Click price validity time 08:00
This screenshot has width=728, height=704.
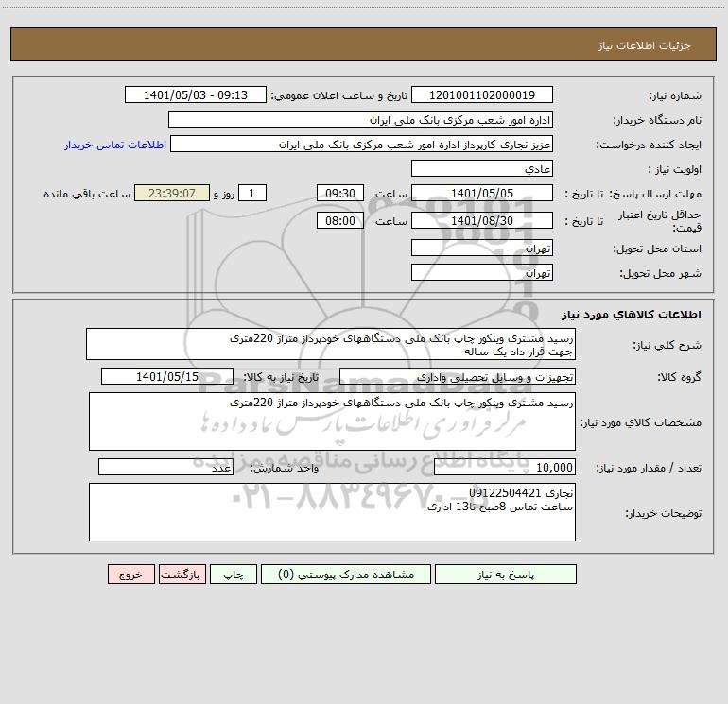[339, 220]
